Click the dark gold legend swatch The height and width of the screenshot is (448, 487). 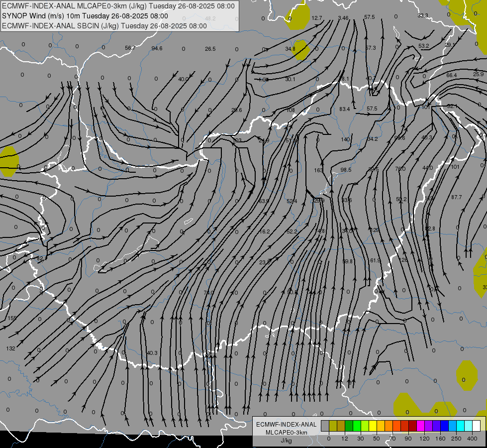tap(341, 426)
